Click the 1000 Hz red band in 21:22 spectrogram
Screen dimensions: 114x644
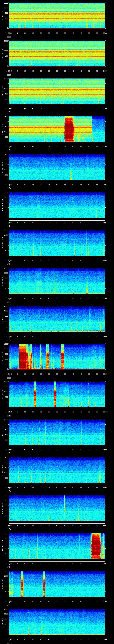click(x=57, y=19)
